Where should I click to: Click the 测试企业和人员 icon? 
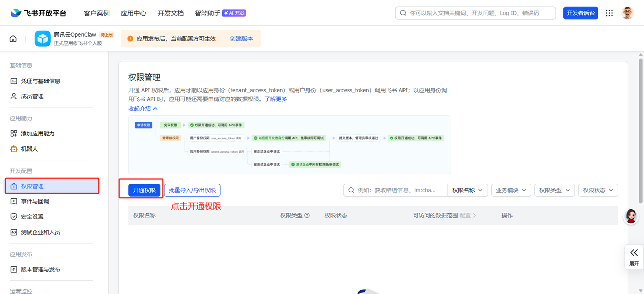14,232
